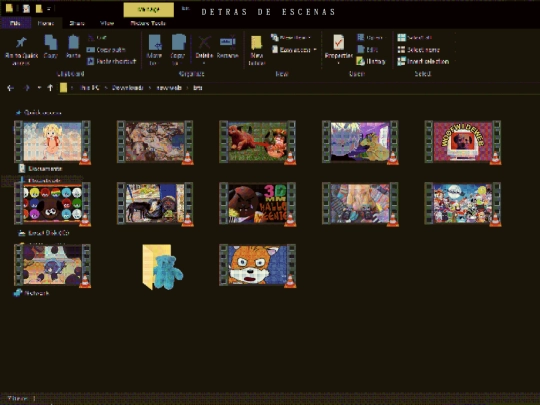Click the Copy icon in Clipboard group
The image size is (540, 405).
pyautogui.click(x=51, y=43)
